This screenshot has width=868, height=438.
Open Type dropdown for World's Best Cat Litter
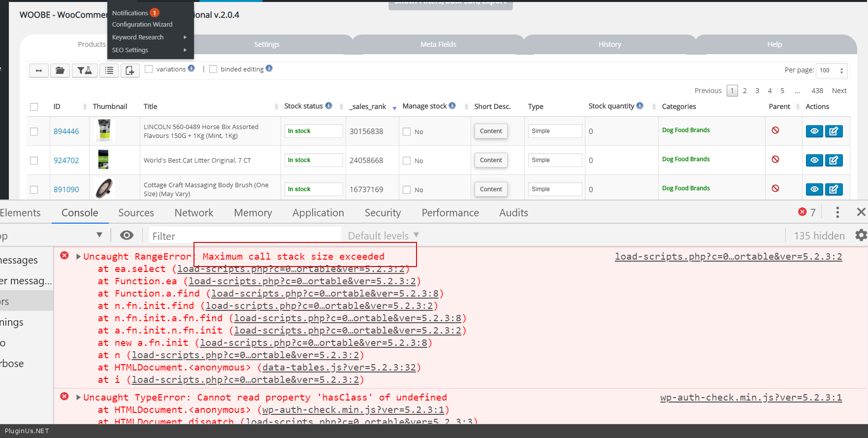click(555, 160)
